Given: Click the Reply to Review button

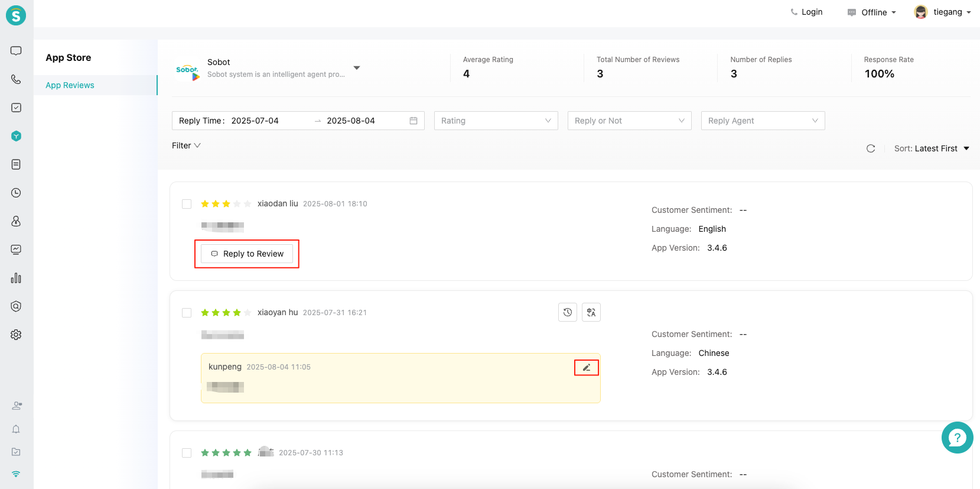Looking at the screenshot, I should [247, 254].
